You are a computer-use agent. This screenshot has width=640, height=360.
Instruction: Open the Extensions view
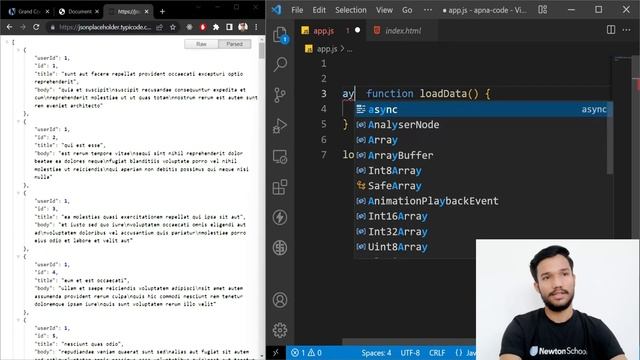[x=280, y=187]
